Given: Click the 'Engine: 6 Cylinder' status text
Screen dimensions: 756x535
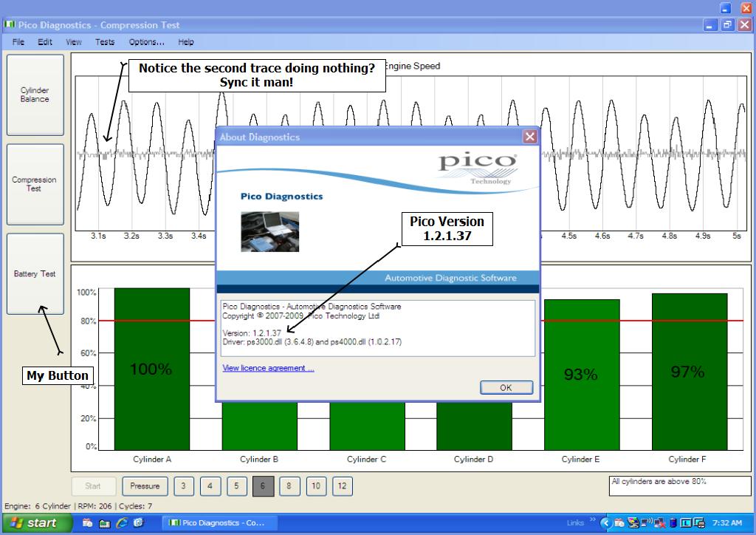Looking at the screenshot, I should click(38, 506).
